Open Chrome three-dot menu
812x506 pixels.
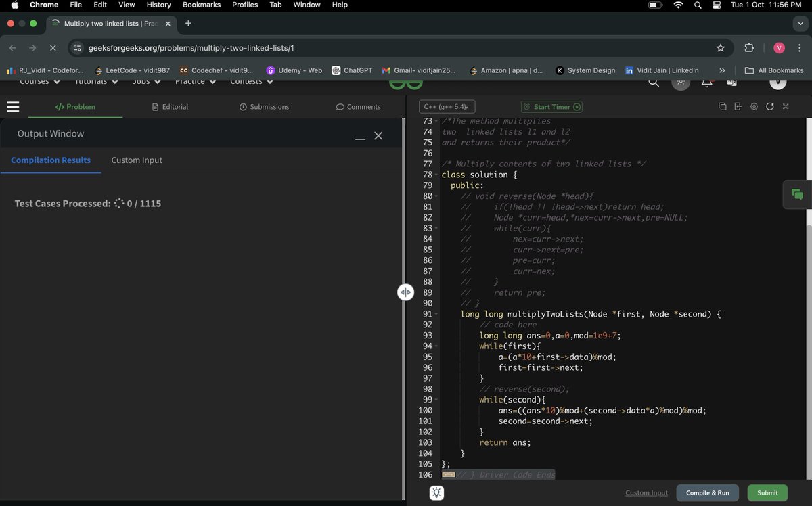799,48
